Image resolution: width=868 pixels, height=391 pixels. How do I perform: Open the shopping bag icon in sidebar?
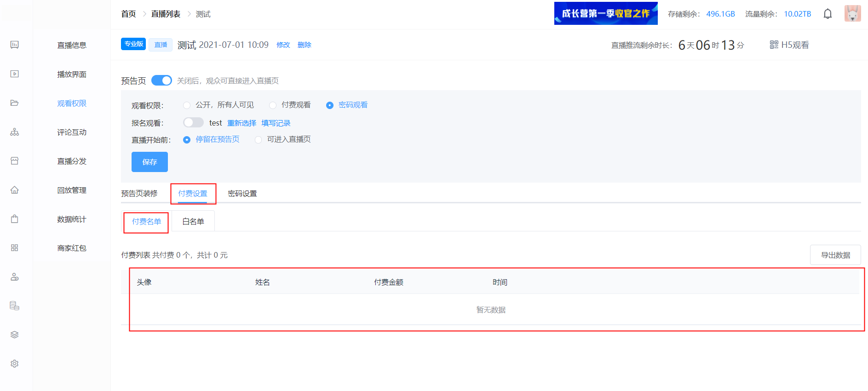coord(15,218)
